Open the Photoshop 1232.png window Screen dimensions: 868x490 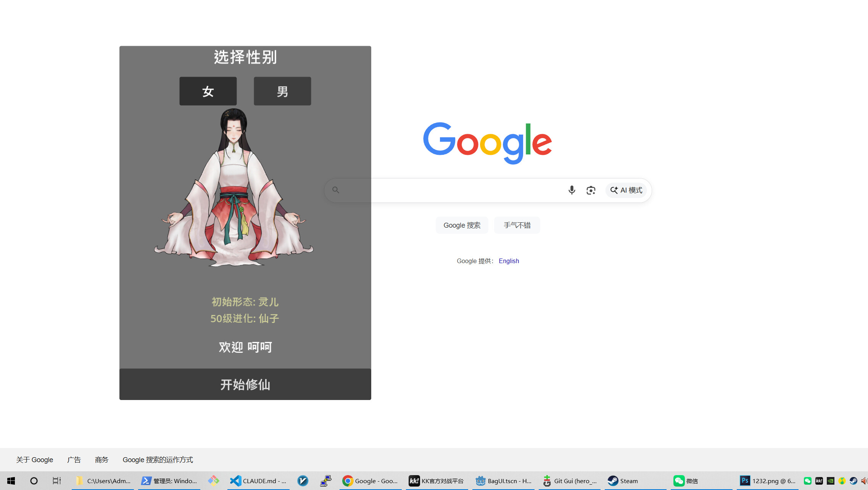click(767, 481)
